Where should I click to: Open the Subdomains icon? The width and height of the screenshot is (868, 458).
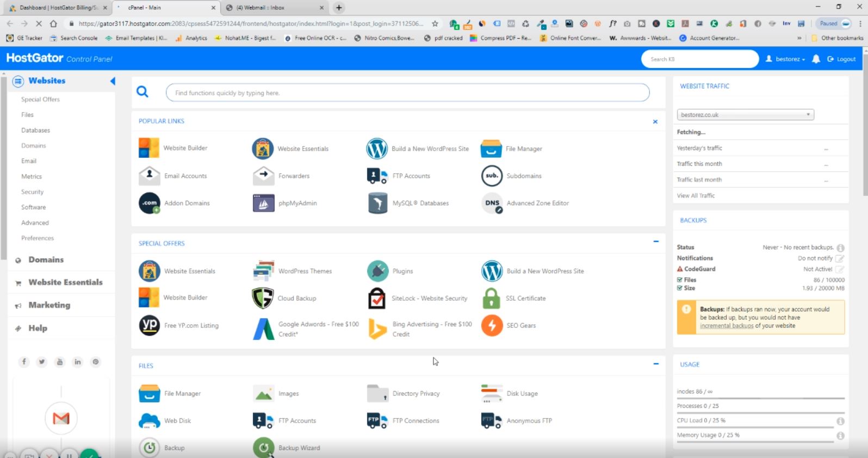click(492, 176)
